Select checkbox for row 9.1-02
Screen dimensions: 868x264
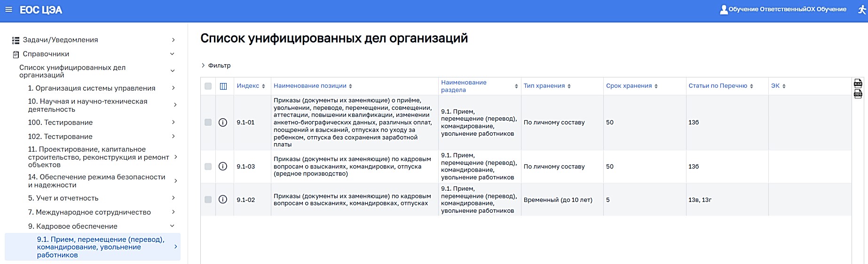click(208, 200)
